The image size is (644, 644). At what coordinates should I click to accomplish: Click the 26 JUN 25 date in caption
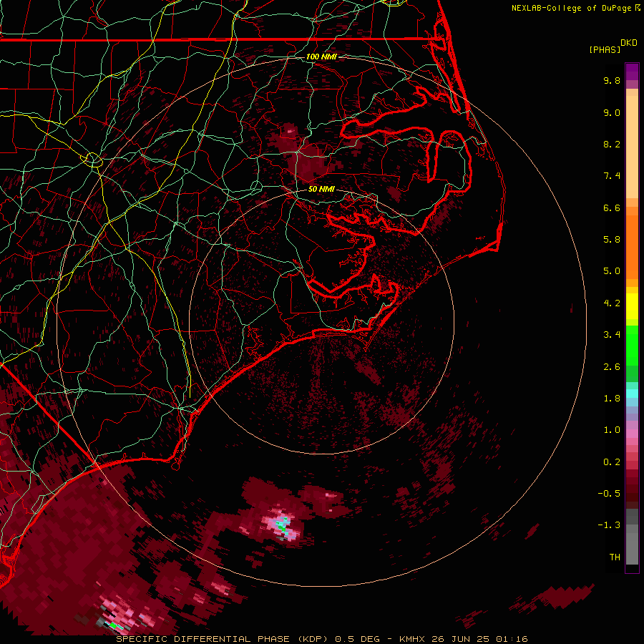[464, 639]
